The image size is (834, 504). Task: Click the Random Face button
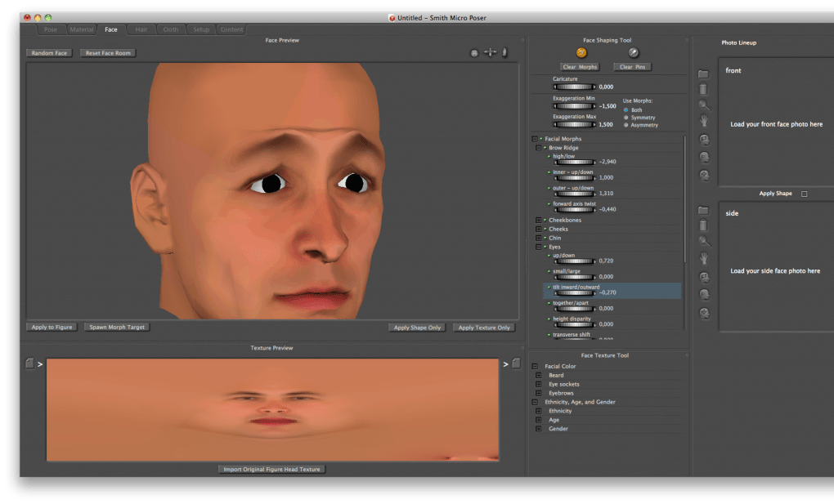coord(49,53)
